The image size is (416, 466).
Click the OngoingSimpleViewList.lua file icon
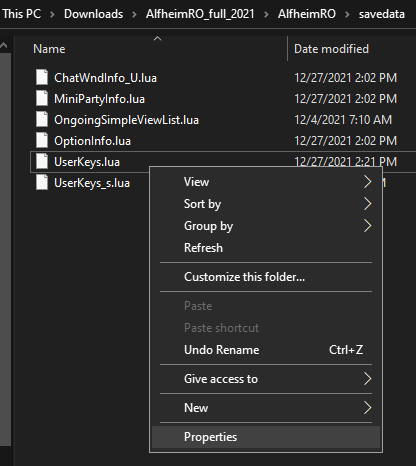[x=42, y=120]
